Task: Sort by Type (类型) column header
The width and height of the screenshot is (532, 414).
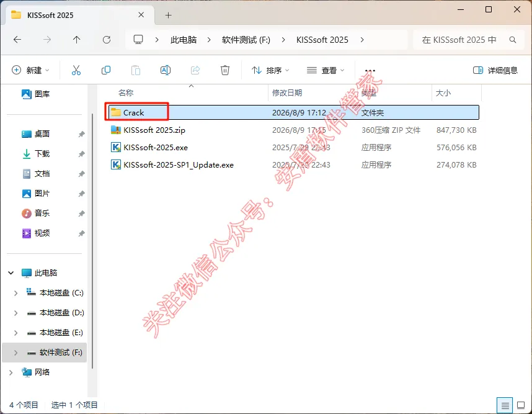Action: point(368,92)
